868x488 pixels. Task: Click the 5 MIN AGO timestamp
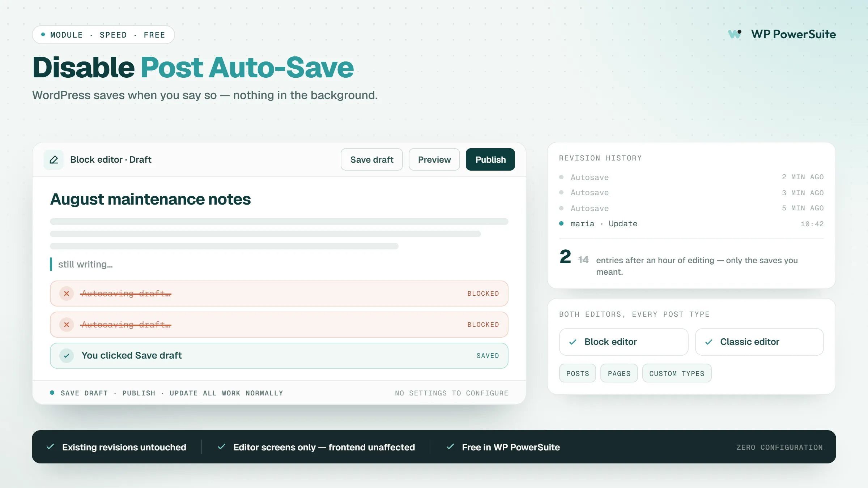(803, 208)
